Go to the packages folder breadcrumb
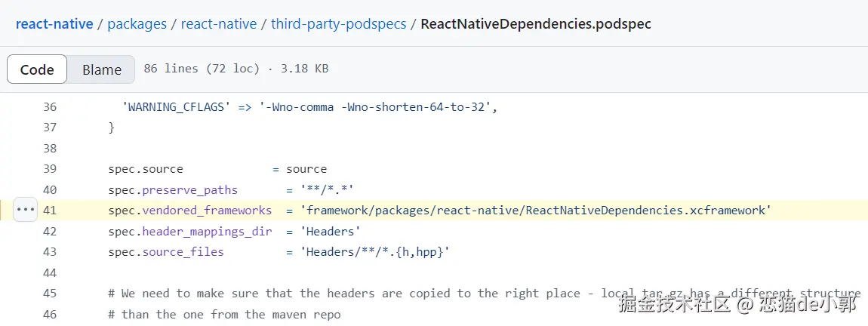The height and width of the screenshot is (326, 868). coord(137,24)
